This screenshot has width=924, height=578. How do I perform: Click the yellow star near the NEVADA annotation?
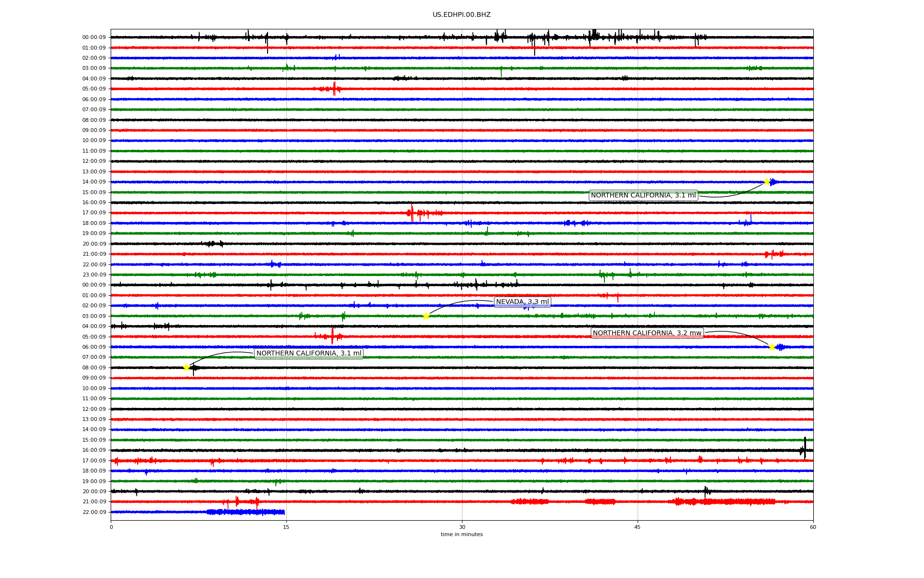(426, 316)
